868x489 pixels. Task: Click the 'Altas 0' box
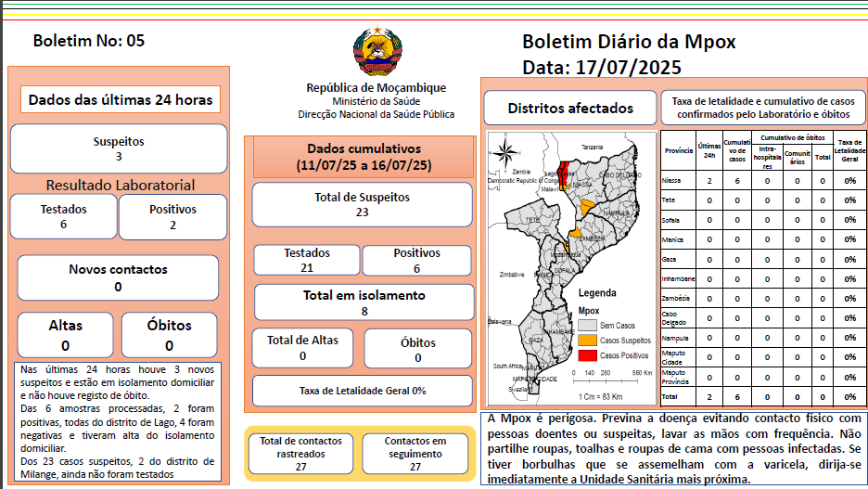(65, 335)
